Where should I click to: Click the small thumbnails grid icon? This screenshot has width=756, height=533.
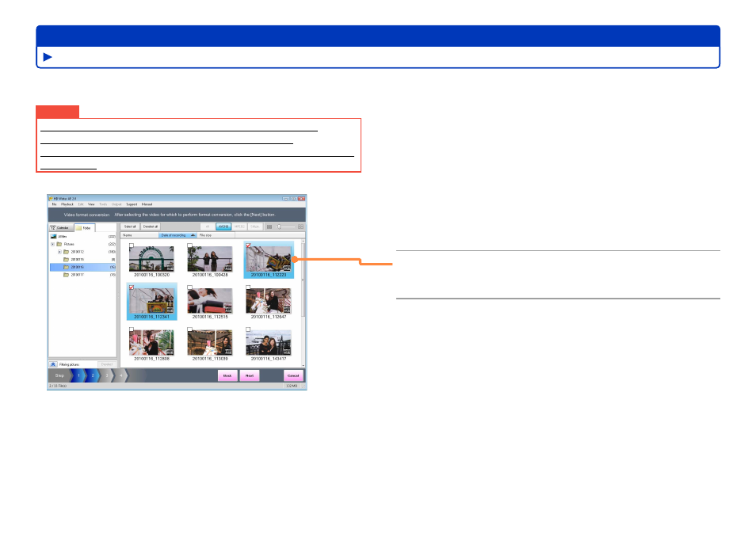[x=269, y=227]
